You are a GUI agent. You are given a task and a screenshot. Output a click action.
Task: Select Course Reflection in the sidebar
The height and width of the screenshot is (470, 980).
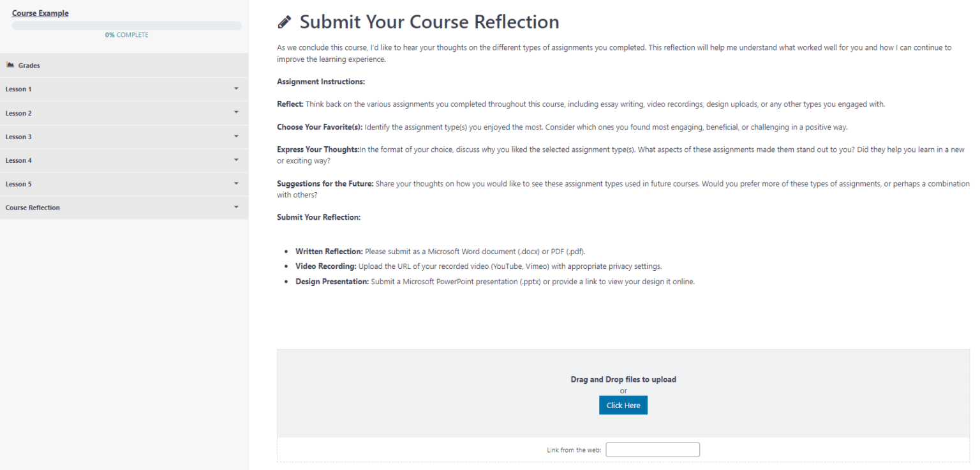pyautogui.click(x=32, y=208)
